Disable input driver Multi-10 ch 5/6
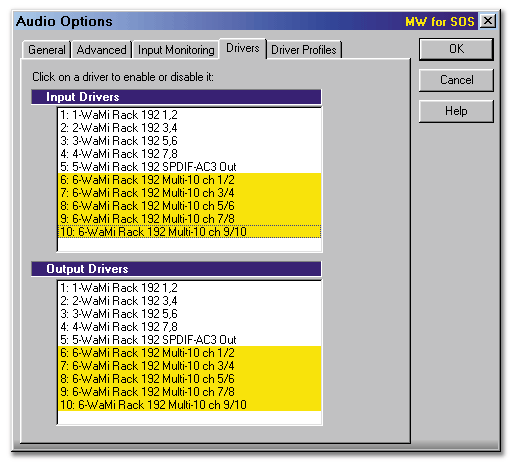Image resolution: width=515 pixels, height=468 pixels. [x=189, y=206]
